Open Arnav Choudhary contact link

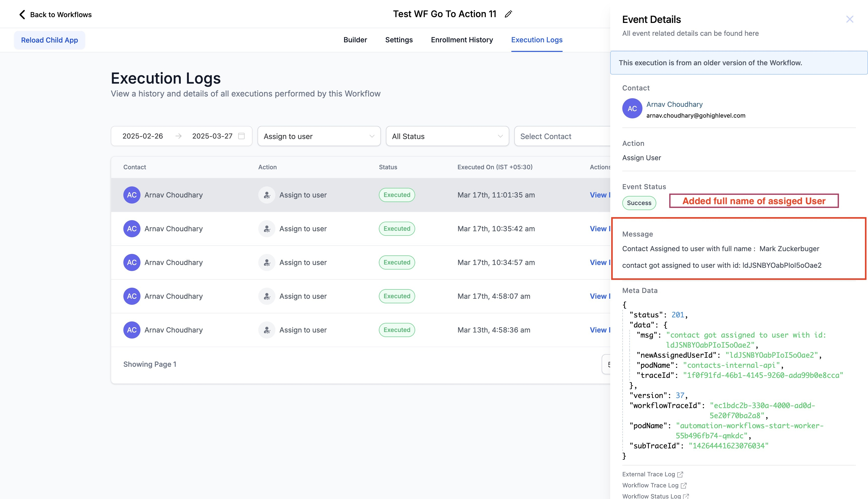tap(674, 104)
